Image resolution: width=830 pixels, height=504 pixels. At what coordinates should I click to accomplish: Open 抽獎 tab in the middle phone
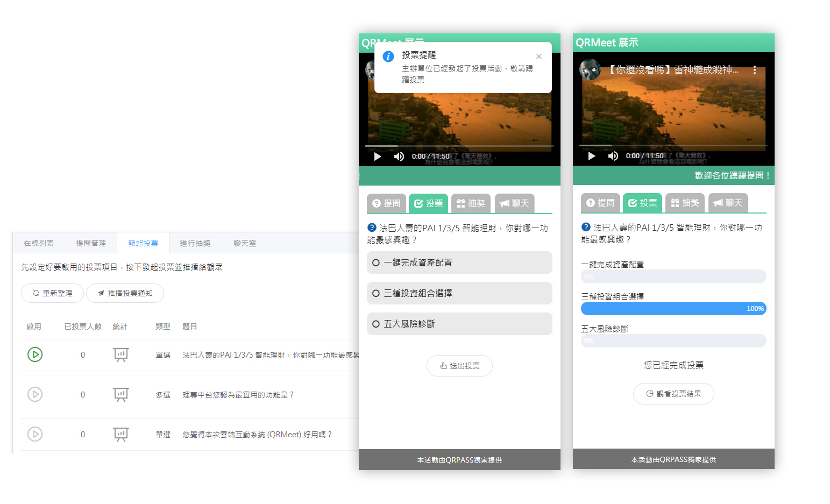click(x=471, y=203)
